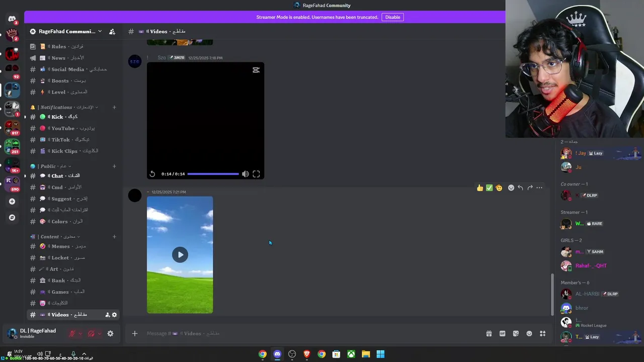Go to Social Media channel
The width and height of the screenshot is (644, 362).
(x=73, y=69)
